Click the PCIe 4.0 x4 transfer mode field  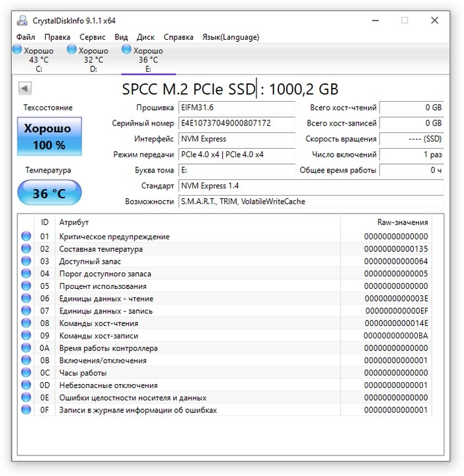coord(237,155)
